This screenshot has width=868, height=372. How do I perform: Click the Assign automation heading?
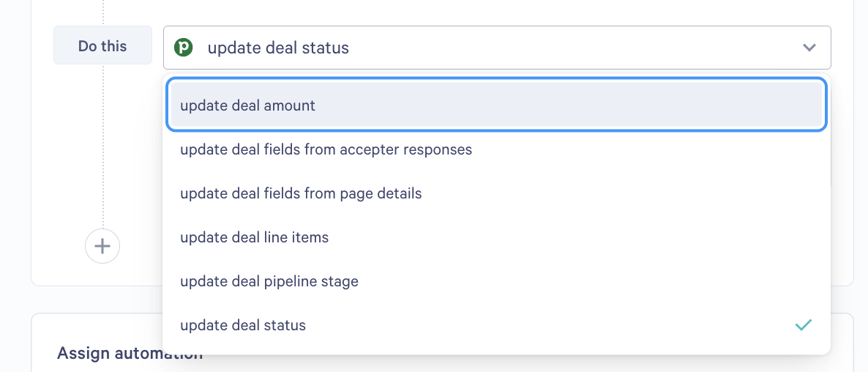pyautogui.click(x=130, y=353)
